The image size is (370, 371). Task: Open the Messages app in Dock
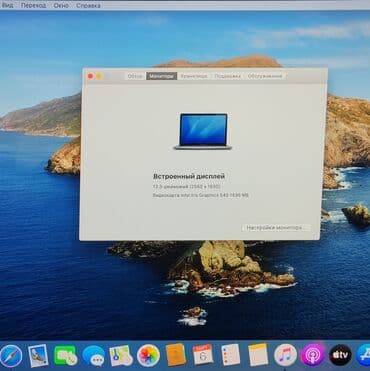pyautogui.click(x=93, y=356)
